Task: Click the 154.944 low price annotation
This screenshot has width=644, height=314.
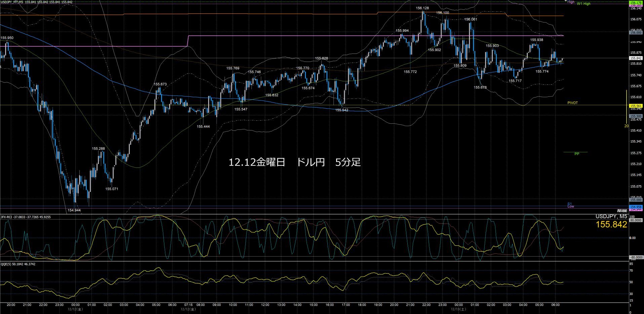Action: pyautogui.click(x=74, y=210)
